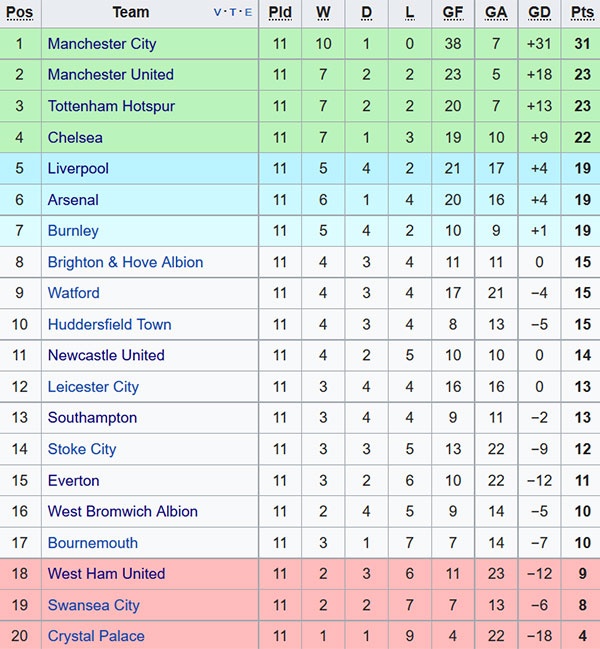Open the Manchester City team link
600x649 pixels.
(x=102, y=44)
